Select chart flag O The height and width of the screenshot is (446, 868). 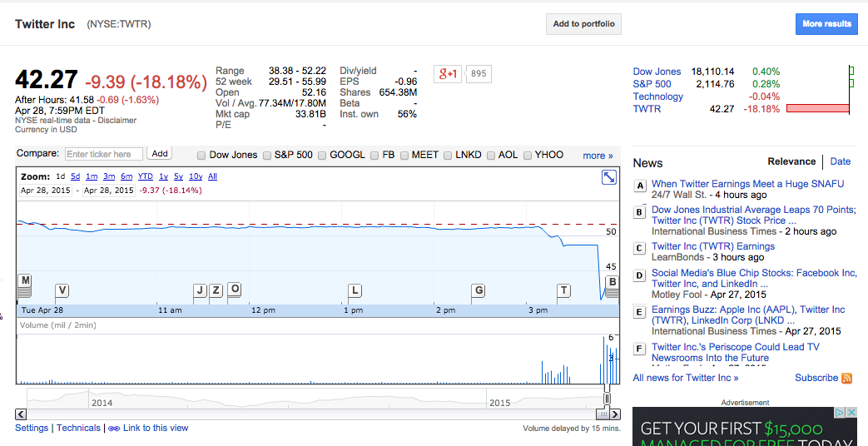tap(234, 289)
